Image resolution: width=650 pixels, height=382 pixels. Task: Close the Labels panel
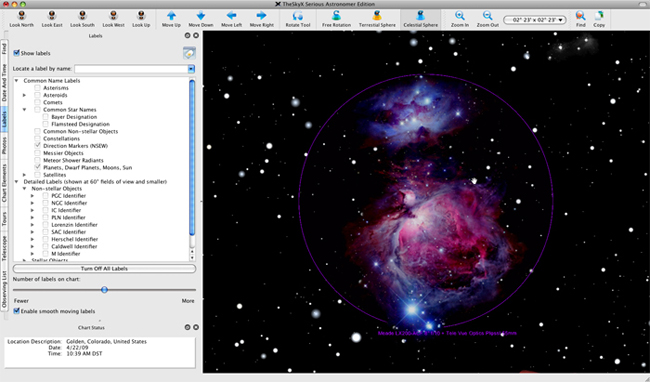click(x=196, y=36)
